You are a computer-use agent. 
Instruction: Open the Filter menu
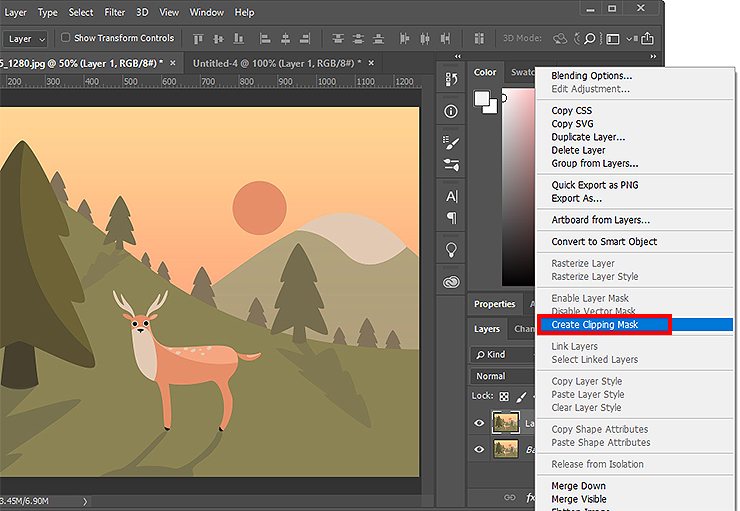tap(115, 13)
